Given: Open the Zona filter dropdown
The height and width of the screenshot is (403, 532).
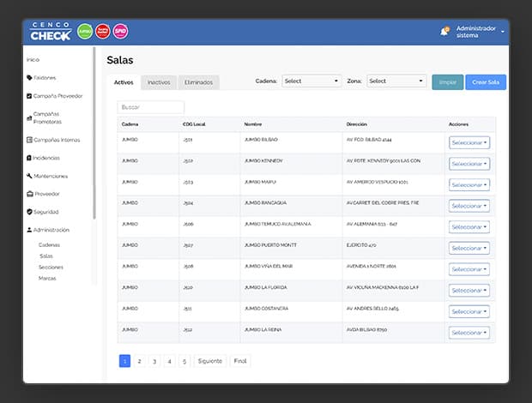Looking at the screenshot, I should pyautogui.click(x=396, y=81).
